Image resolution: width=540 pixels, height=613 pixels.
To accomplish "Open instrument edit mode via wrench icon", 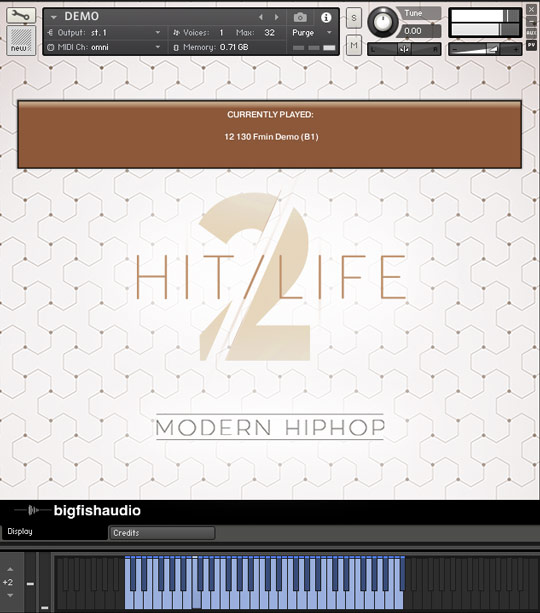I will click(21, 15).
